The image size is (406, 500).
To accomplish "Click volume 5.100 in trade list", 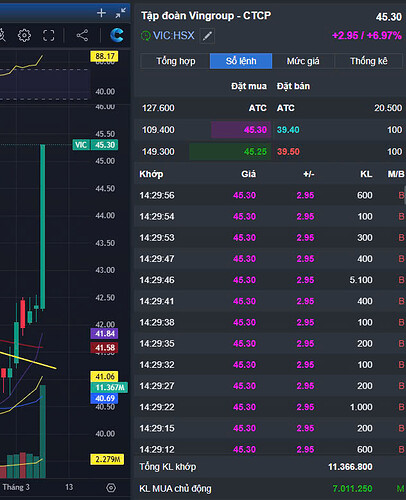I will point(361,280).
